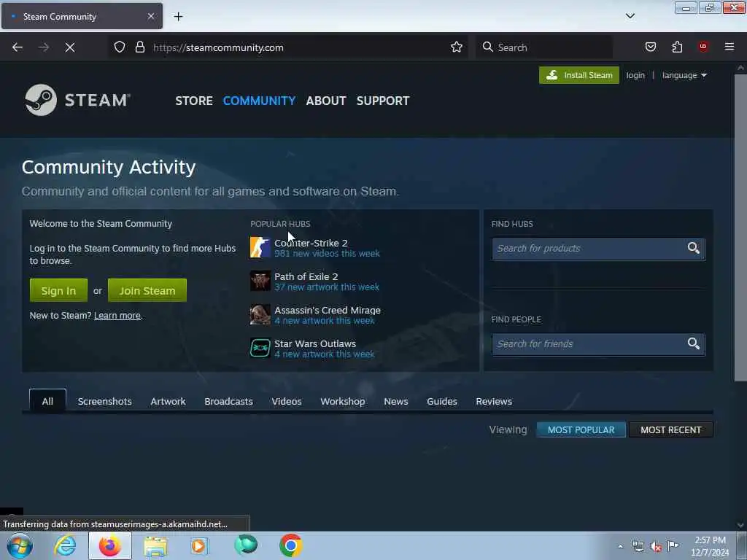747x560 pixels.
Task: Open the COMMUNITY menu
Action: coord(259,101)
